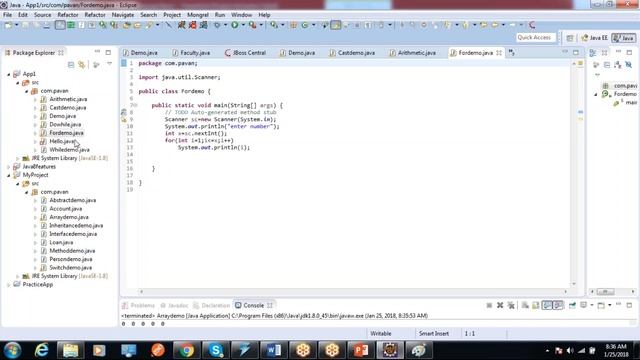Viewport: 640px width, 360px height.
Task: Expand JRE System Library under App1
Action: click(18, 158)
